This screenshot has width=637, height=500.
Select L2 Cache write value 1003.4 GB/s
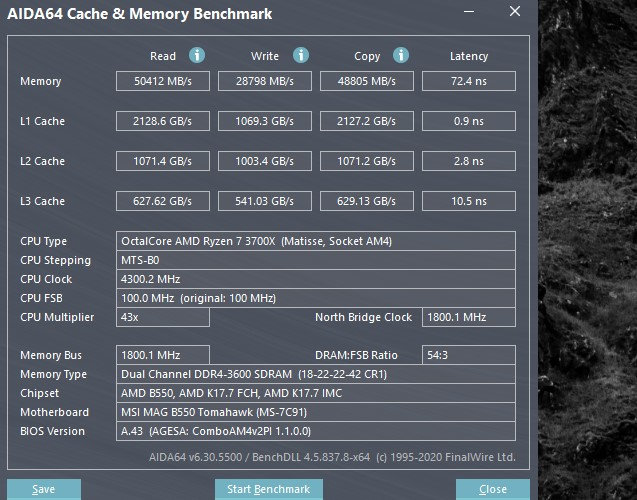(x=265, y=161)
